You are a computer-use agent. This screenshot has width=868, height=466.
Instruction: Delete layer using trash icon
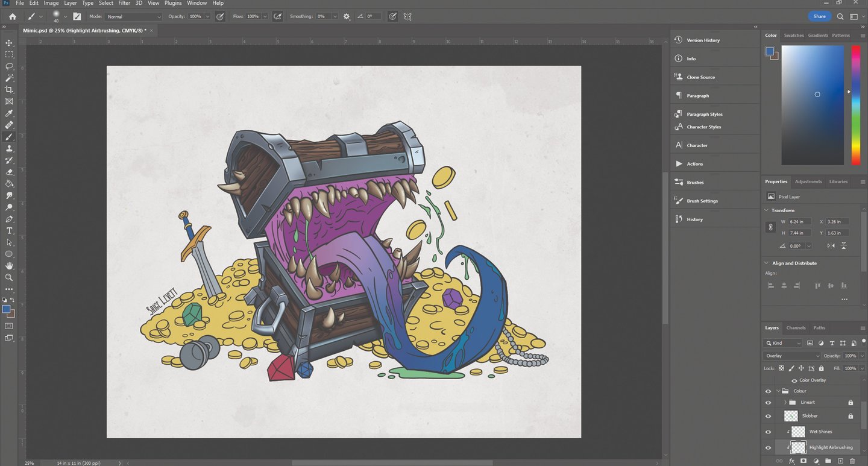852,461
